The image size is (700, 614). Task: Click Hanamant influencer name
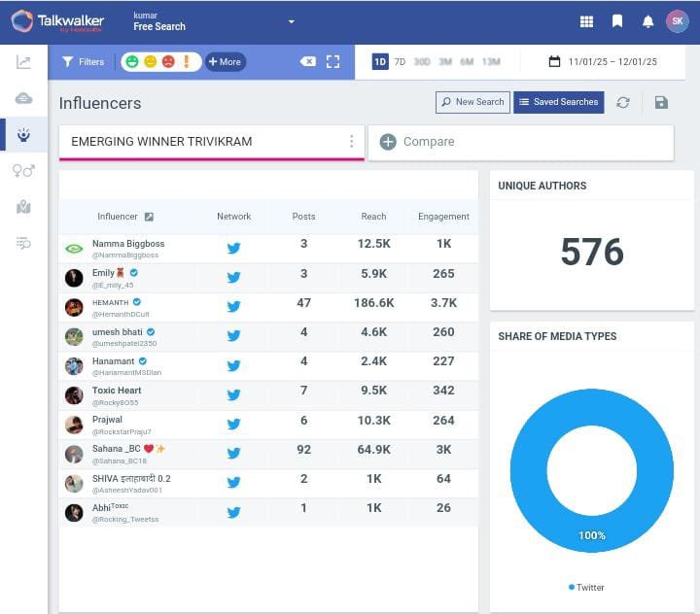(113, 361)
